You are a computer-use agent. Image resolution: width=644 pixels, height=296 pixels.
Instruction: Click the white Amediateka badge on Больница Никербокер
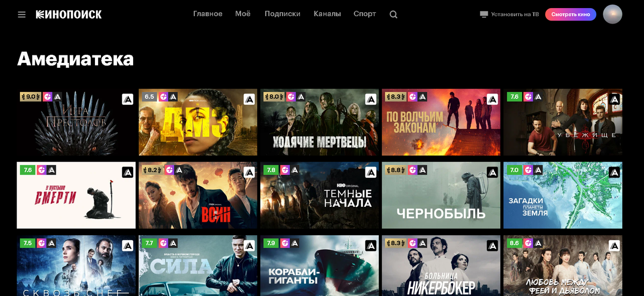pyautogui.click(x=492, y=246)
